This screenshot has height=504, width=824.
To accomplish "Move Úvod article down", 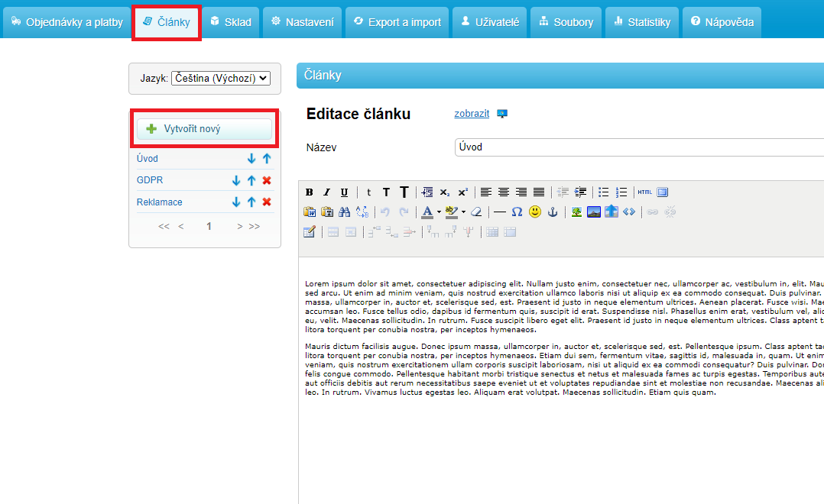I will [251, 159].
